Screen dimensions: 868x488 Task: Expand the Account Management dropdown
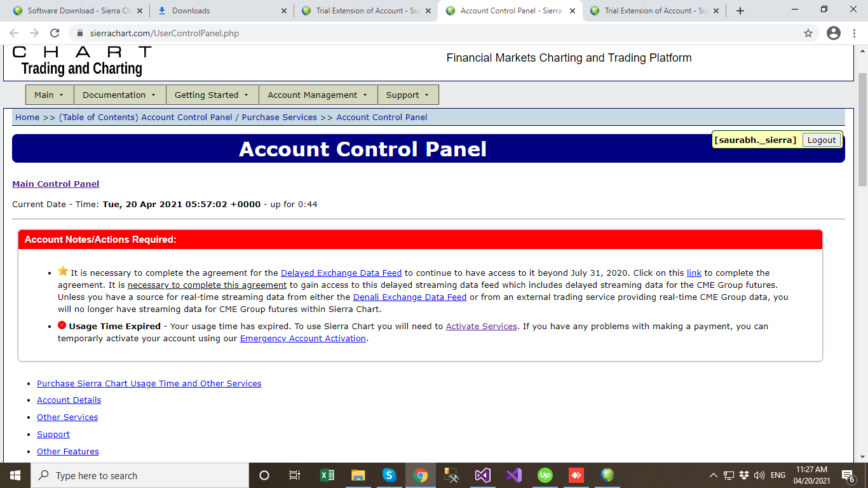pos(318,95)
